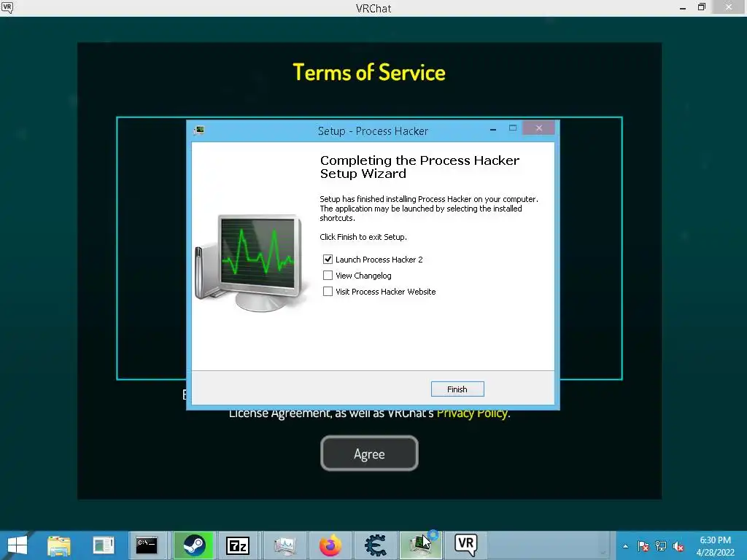Open the system monitor taskbar icon
The width and height of the screenshot is (747, 560).
(285, 545)
